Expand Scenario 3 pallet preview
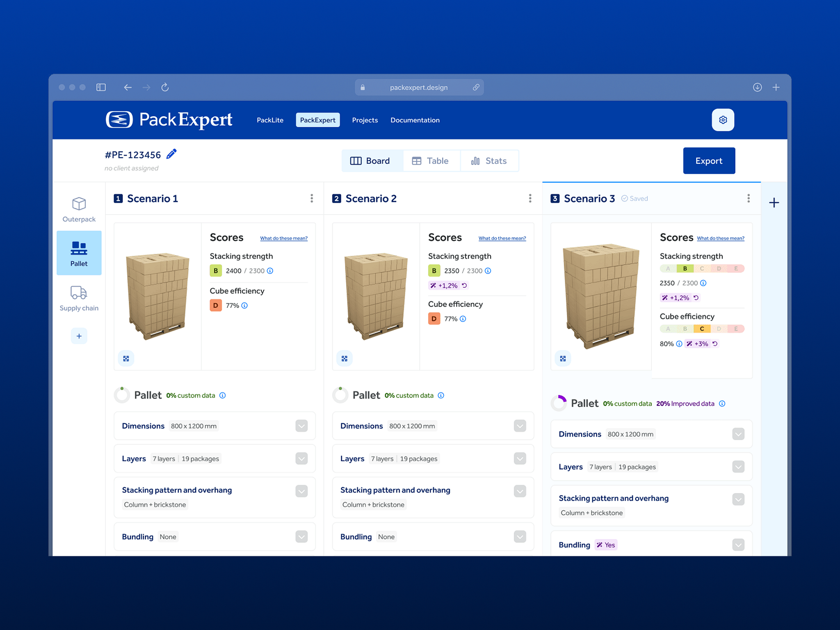Viewport: 840px width, 630px height. pos(563,359)
